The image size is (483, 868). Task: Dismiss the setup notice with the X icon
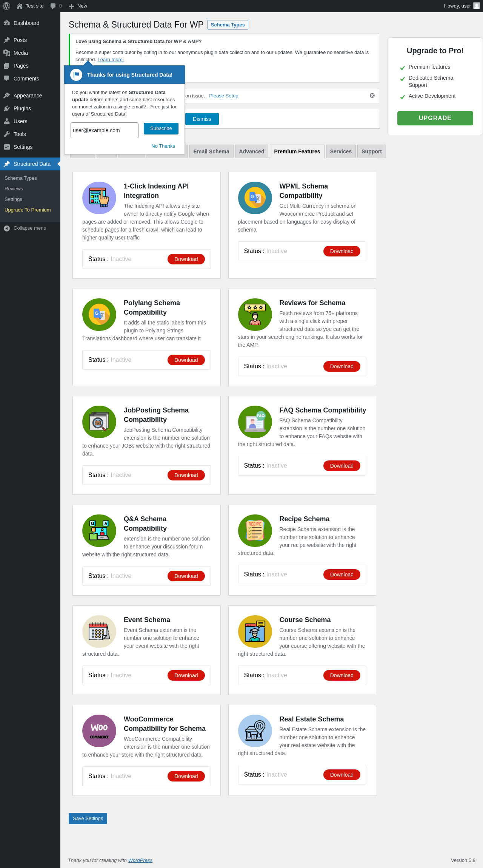[x=372, y=96]
